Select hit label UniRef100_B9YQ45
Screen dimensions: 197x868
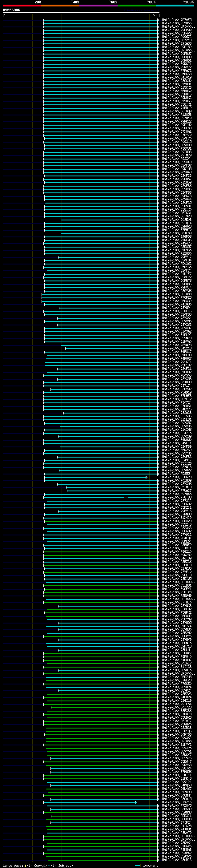tap(177, 494)
